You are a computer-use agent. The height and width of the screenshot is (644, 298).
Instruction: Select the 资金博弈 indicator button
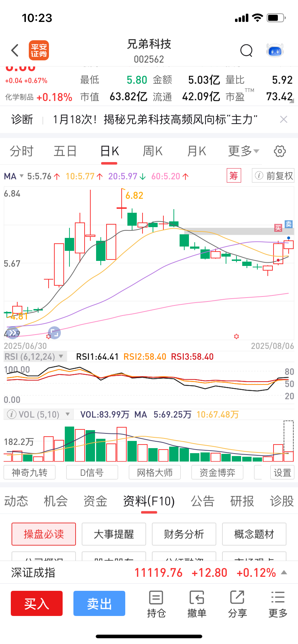pos(217,472)
